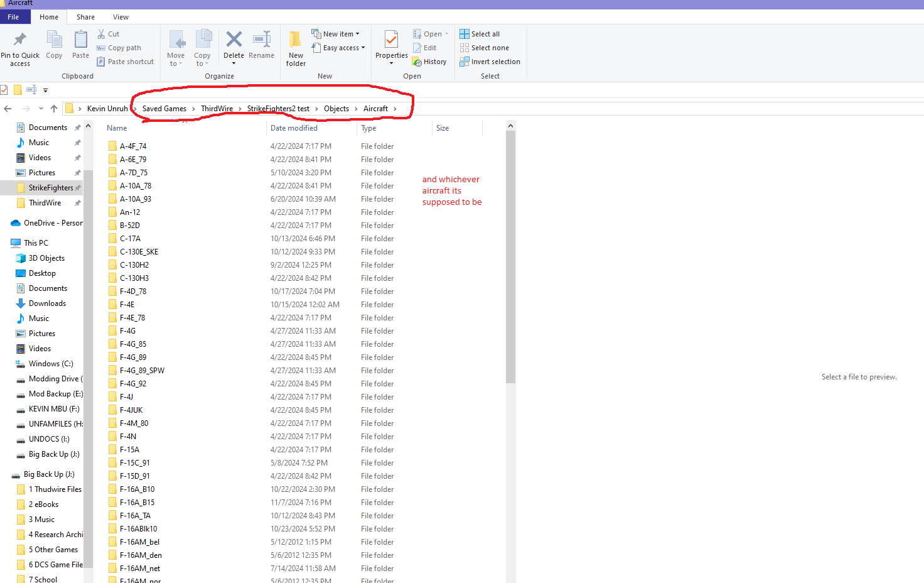The image size is (924, 583).
Task: Click the file list vertical scrollbar thumb
Action: (x=510, y=258)
